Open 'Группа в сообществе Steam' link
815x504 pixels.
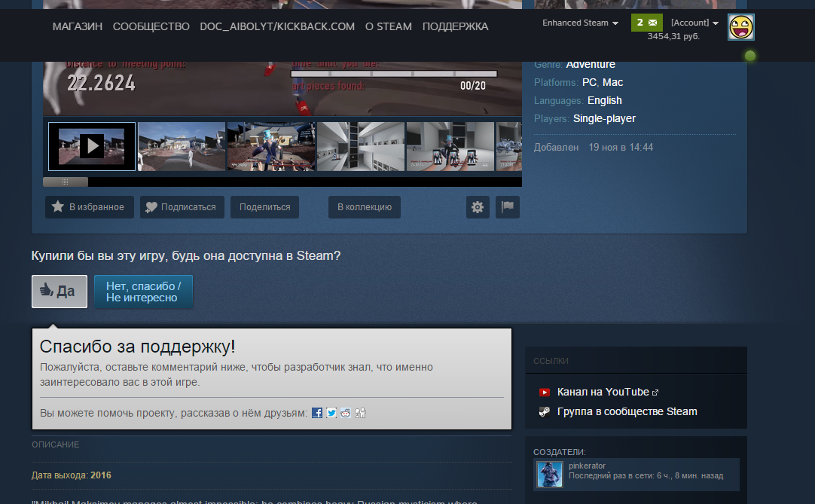(x=627, y=412)
